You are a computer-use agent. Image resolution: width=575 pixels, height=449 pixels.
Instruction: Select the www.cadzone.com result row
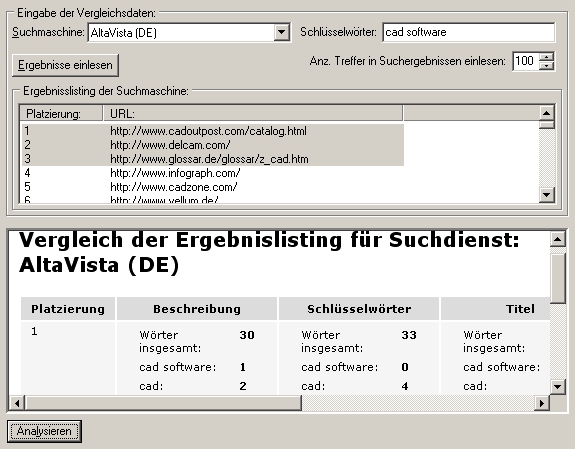213,187
